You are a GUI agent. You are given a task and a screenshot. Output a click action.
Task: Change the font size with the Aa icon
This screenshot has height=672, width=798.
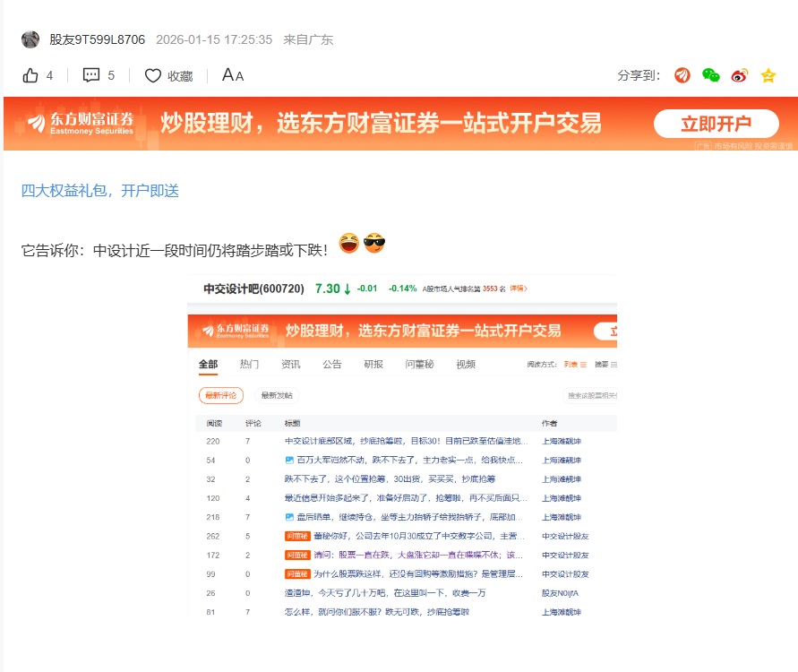coord(233,75)
